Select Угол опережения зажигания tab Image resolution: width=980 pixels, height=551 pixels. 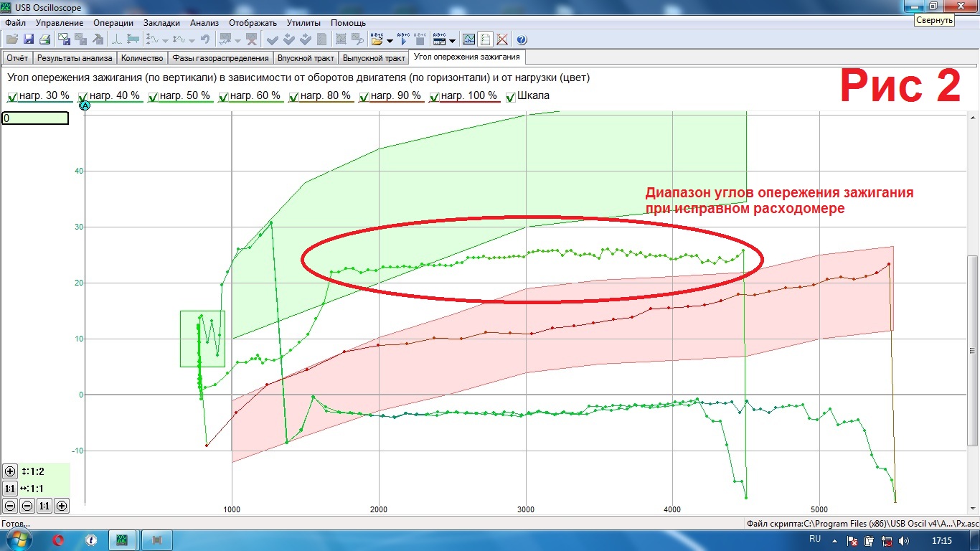[468, 57]
